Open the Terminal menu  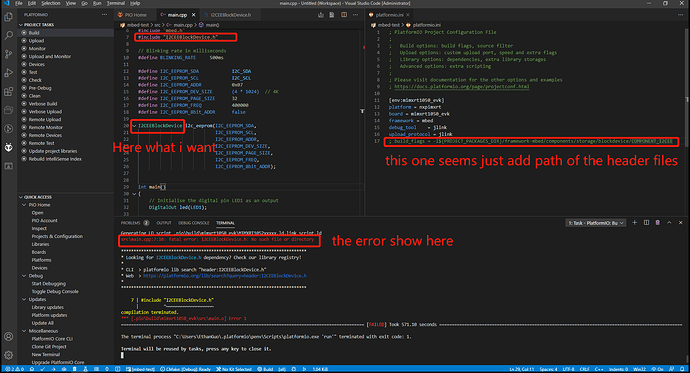pos(116,3)
